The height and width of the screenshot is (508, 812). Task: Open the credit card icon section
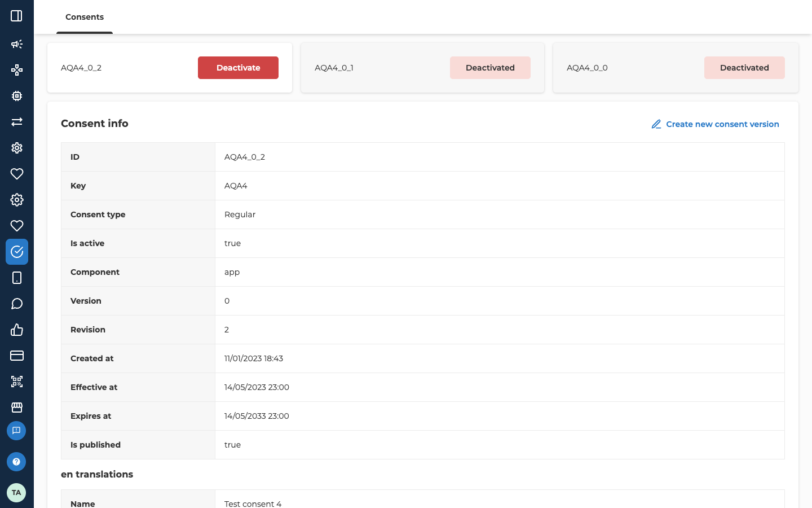[17, 356]
